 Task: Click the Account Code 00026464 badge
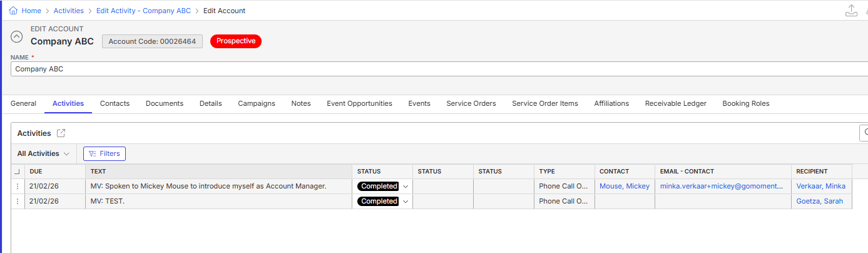(x=152, y=41)
